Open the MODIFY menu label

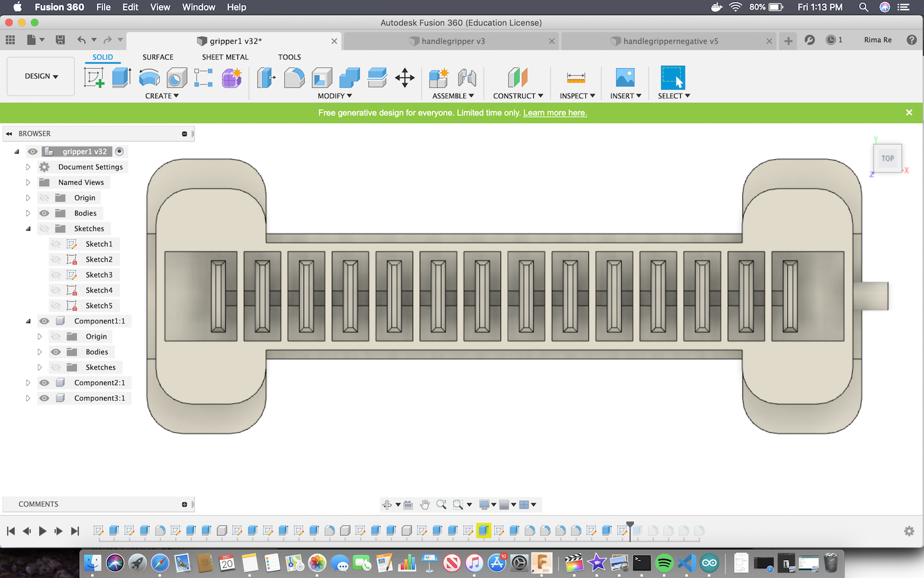(x=334, y=96)
